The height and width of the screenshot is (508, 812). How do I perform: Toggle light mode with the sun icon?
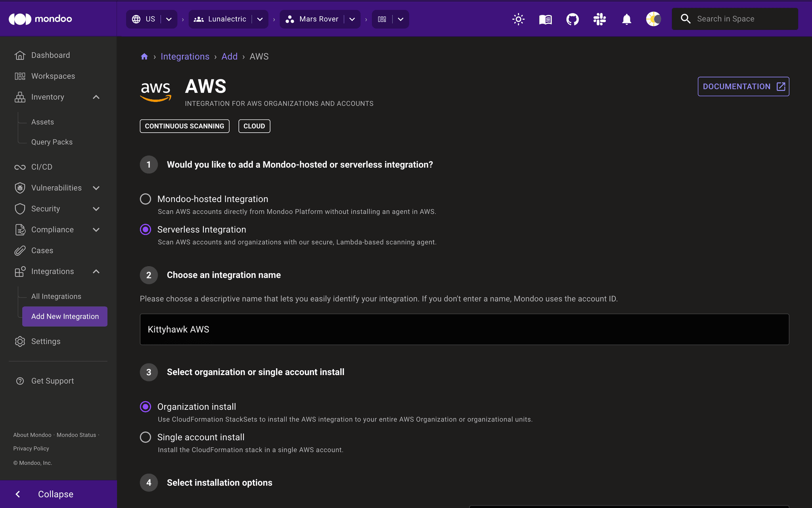[518, 19]
